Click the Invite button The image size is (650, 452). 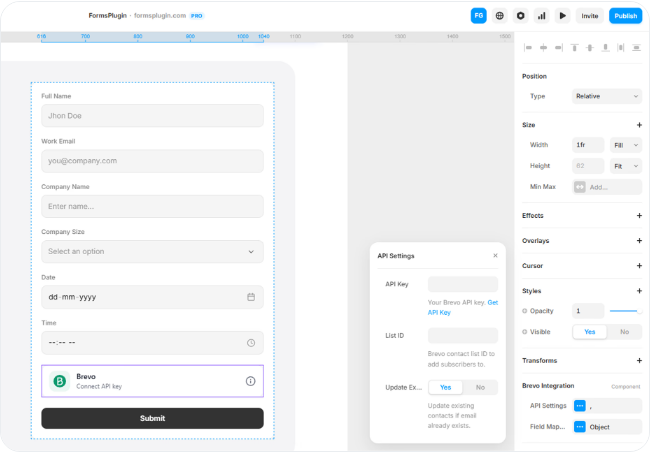[x=589, y=16]
